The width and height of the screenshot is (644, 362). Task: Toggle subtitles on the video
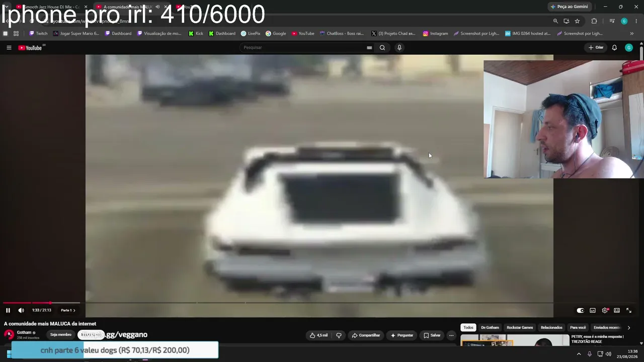(x=593, y=311)
